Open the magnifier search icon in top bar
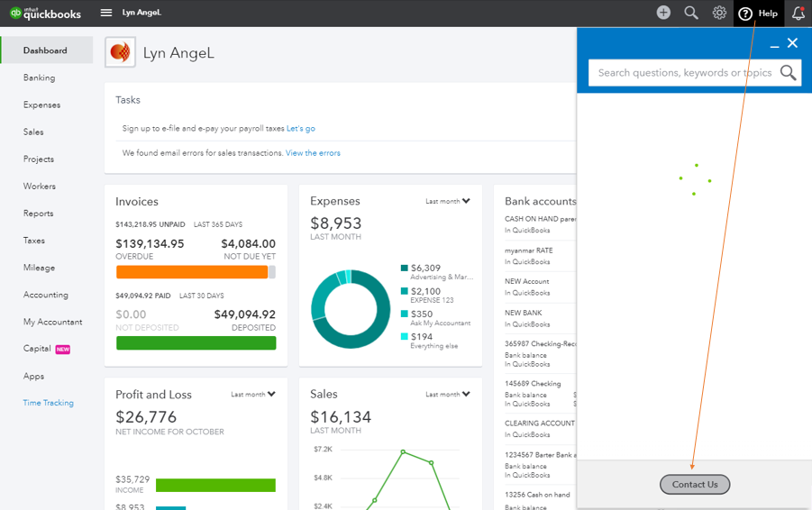812x510 pixels. point(691,13)
